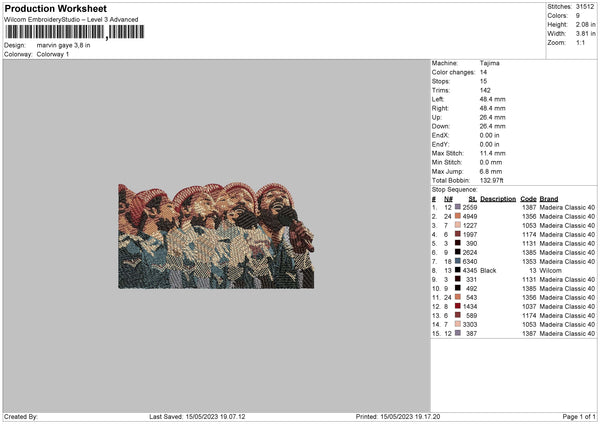
Task: Click stitch count '4949' in row 2
Action: coord(470,216)
